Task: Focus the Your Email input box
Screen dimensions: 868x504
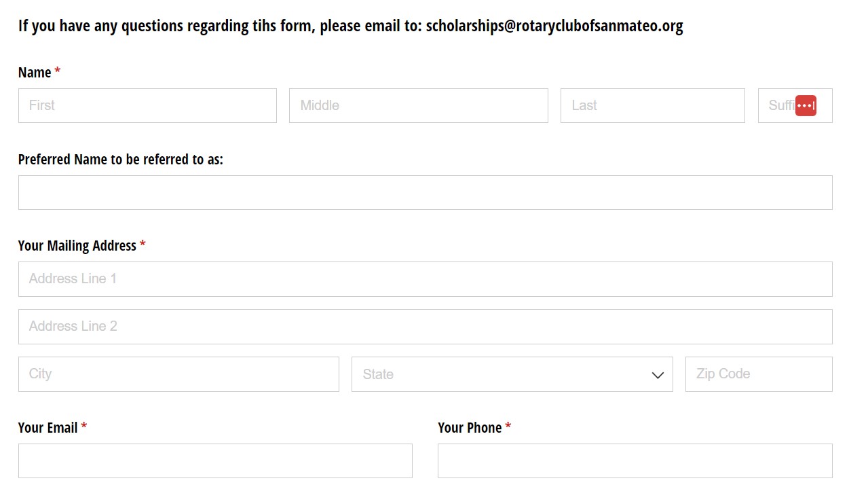Action: (215, 461)
